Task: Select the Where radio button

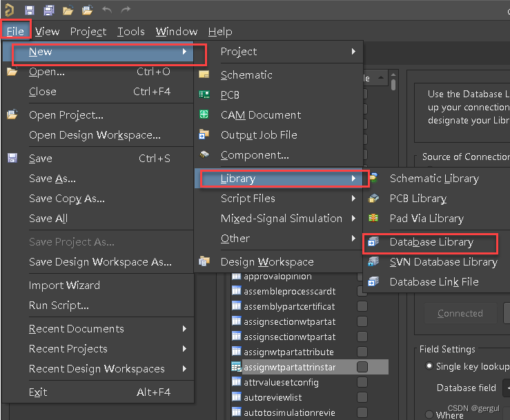Action: pos(429,414)
